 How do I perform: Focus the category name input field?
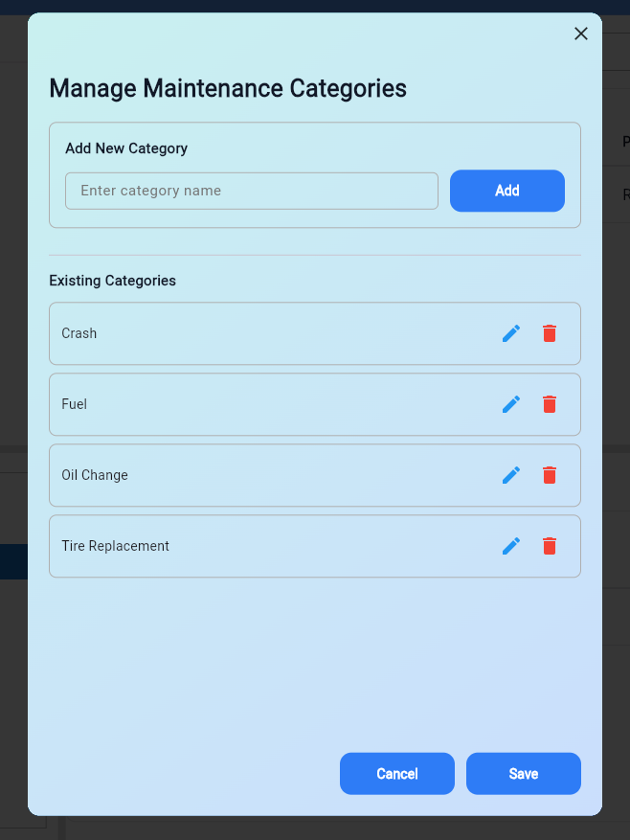pos(251,191)
